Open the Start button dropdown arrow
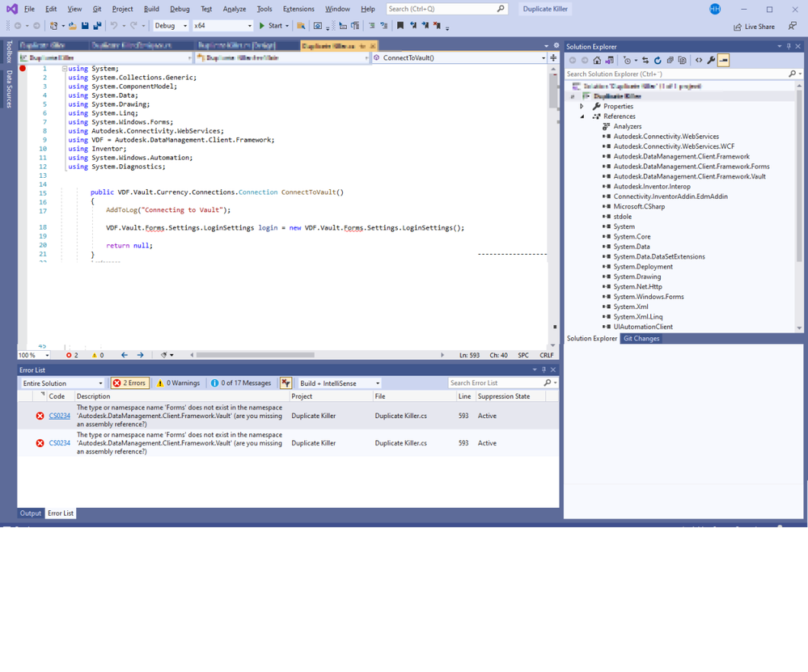The height and width of the screenshot is (672, 808). click(x=287, y=26)
